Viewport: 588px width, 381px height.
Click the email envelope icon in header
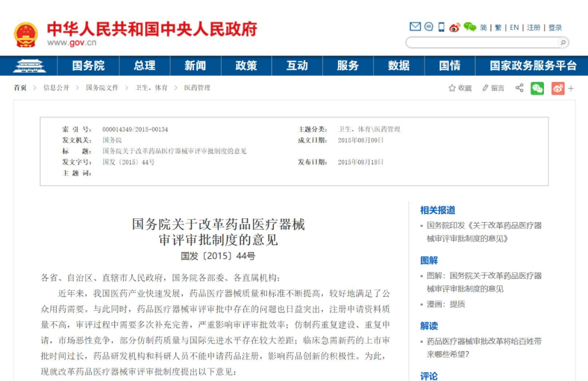click(x=415, y=27)
